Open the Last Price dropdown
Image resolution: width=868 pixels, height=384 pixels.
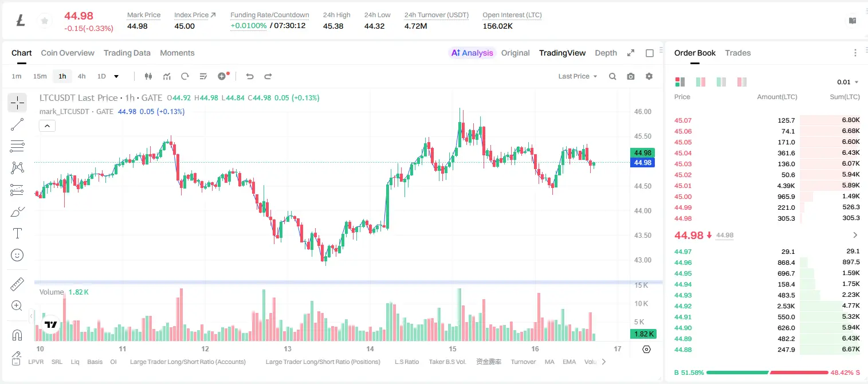pyautogui.click(x=578, y=76)
